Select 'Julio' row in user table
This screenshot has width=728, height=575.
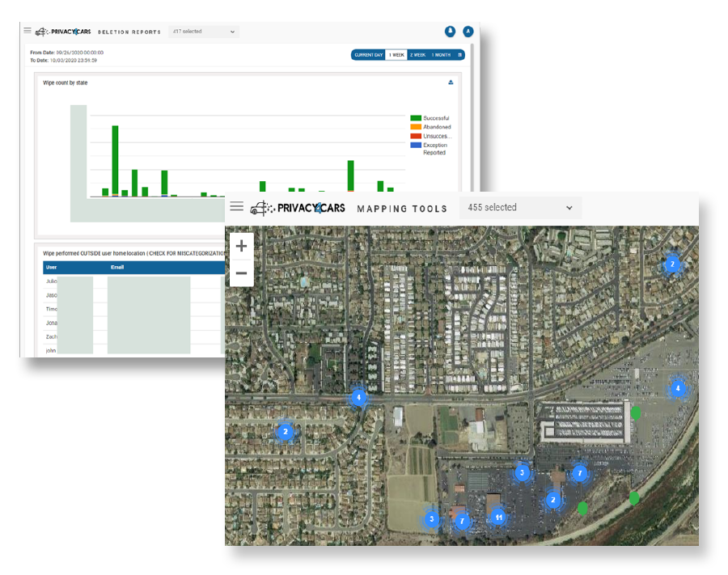coord(133,281)
